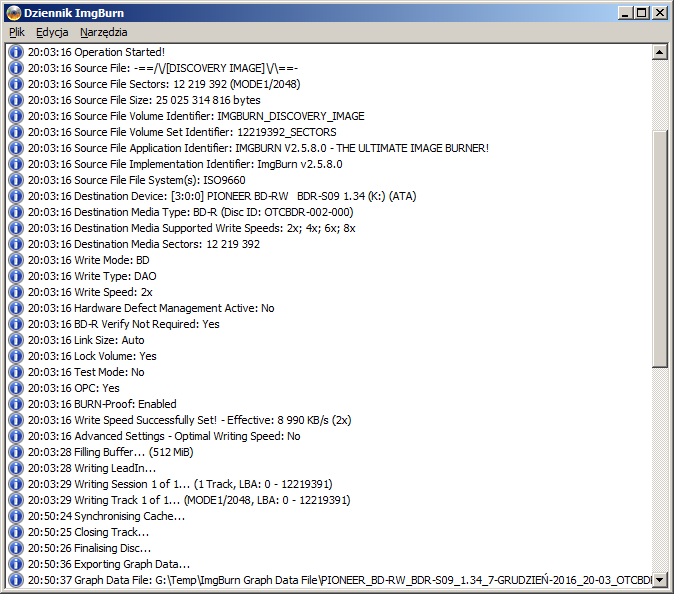
Task: Click the ImgBurn app icon in title bar
Action: [14, 13]
